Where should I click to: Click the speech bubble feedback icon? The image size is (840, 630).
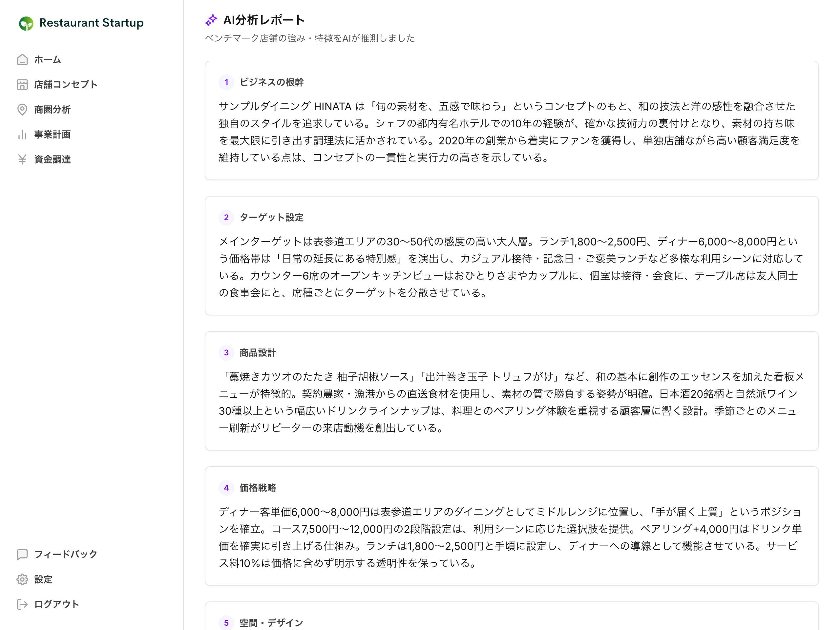coord(22,555)
